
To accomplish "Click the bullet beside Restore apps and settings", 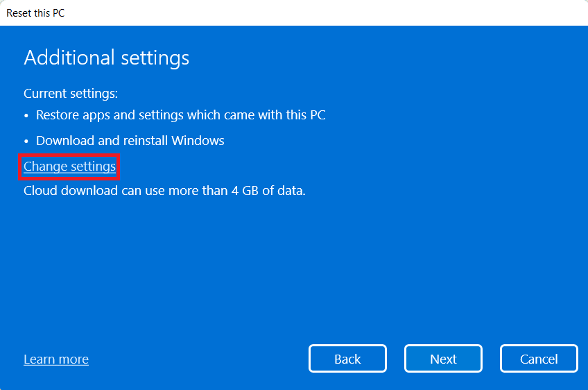I will (x=26, y=116).
